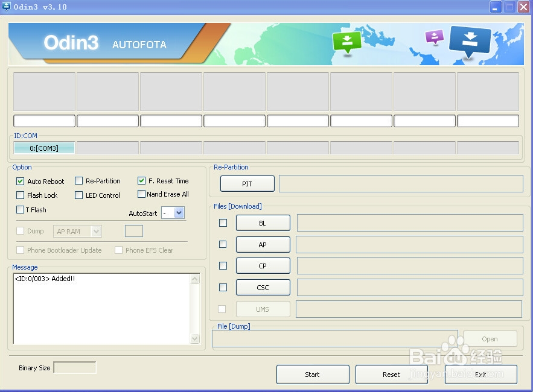
Task: Uncheck F. Reset Time
Action: click(141, 181)
